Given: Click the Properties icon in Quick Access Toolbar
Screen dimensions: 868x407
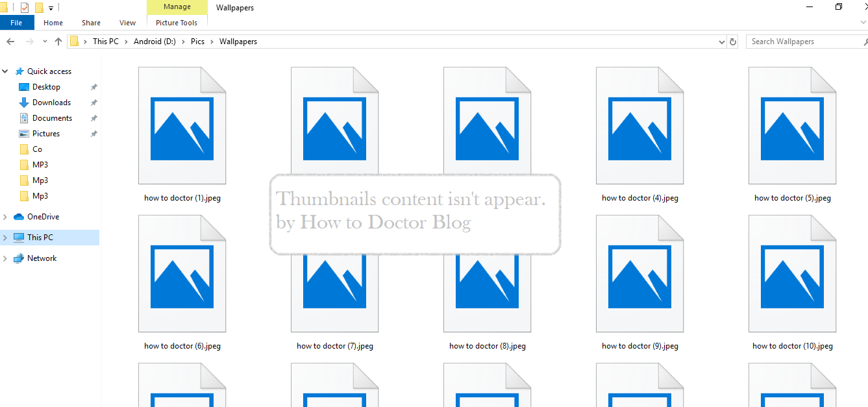Looking at the screenshot, I should click(x=24, y=7).
